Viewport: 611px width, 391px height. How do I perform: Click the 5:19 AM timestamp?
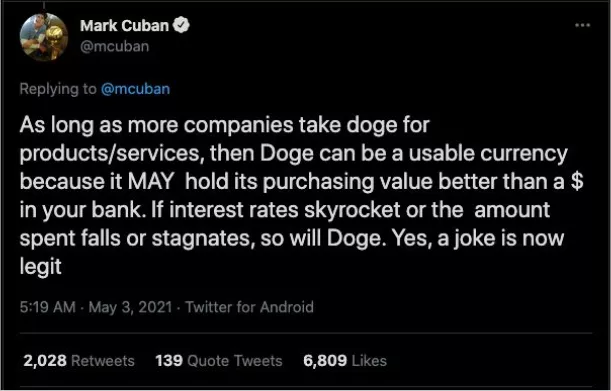pyautogui.click(x=48, y=307)
